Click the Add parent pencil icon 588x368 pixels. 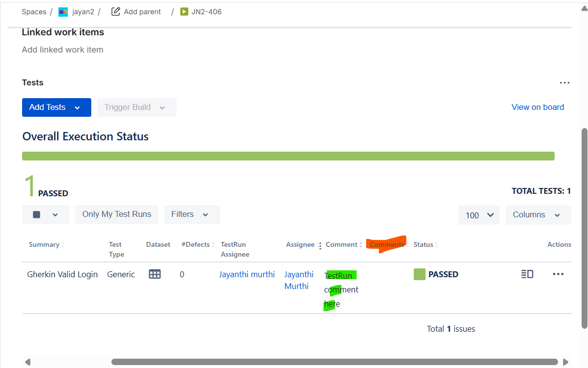(x=116, y=12)
